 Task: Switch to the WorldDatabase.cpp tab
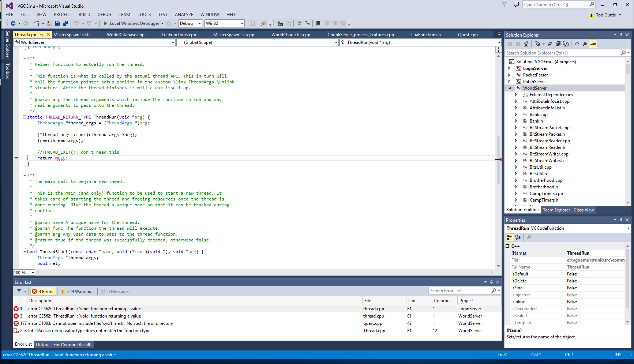125,35
